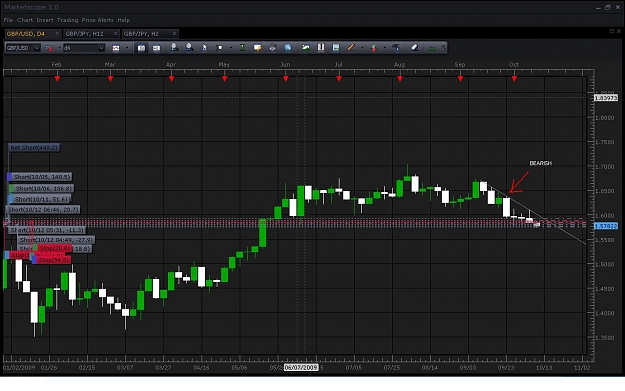Select the Short(10/12 05:31) position label

47,230
